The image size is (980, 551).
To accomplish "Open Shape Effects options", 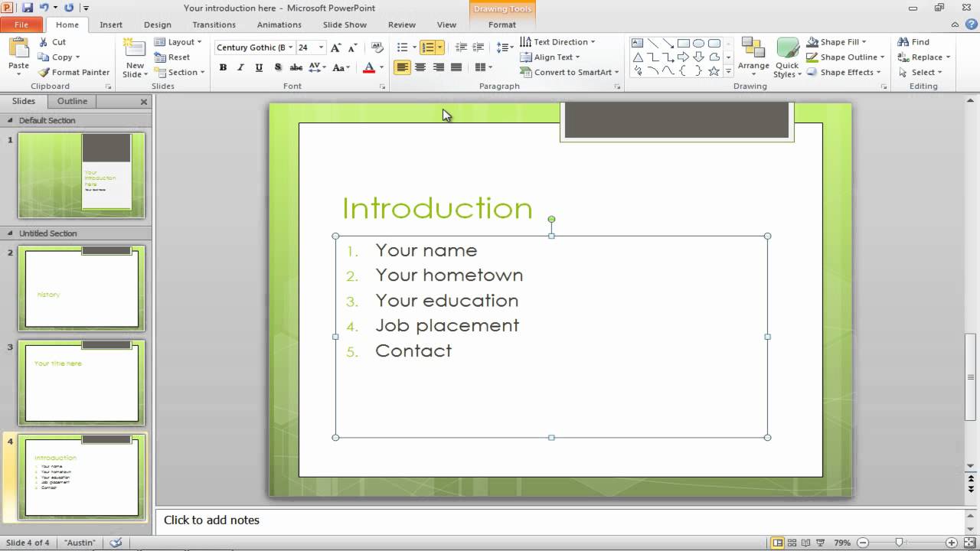I will [843, 73].
